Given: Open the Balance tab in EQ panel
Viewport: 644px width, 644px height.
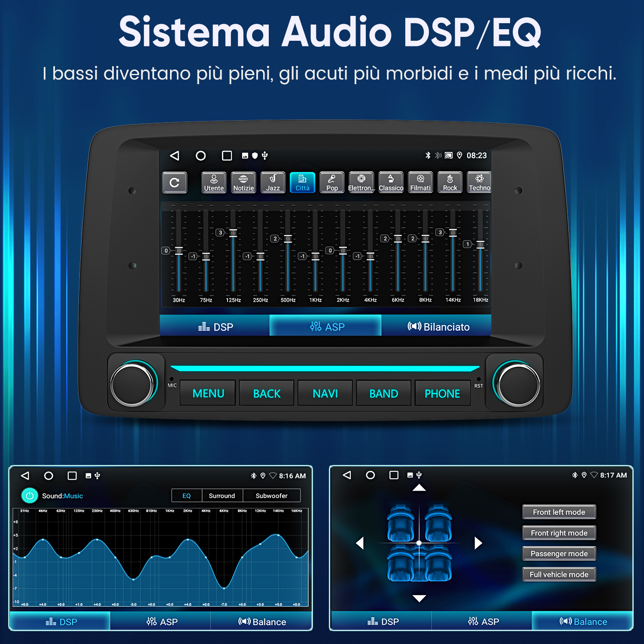Looking at the screenshot, I should pos(262,622).
